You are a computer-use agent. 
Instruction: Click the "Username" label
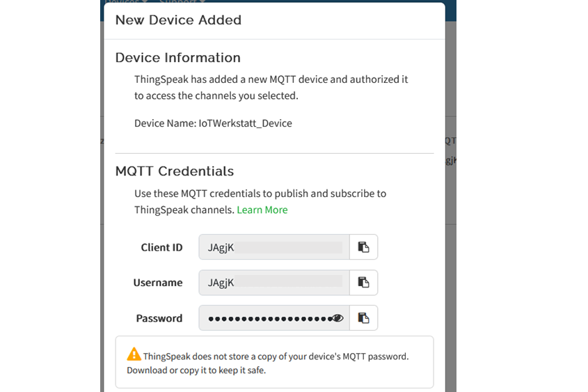click(x=158, y=283)
